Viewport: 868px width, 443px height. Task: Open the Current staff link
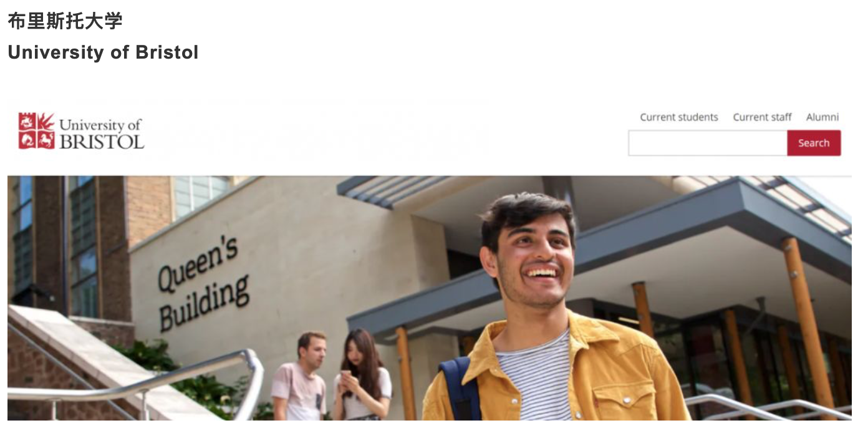(x=762, y=117)
